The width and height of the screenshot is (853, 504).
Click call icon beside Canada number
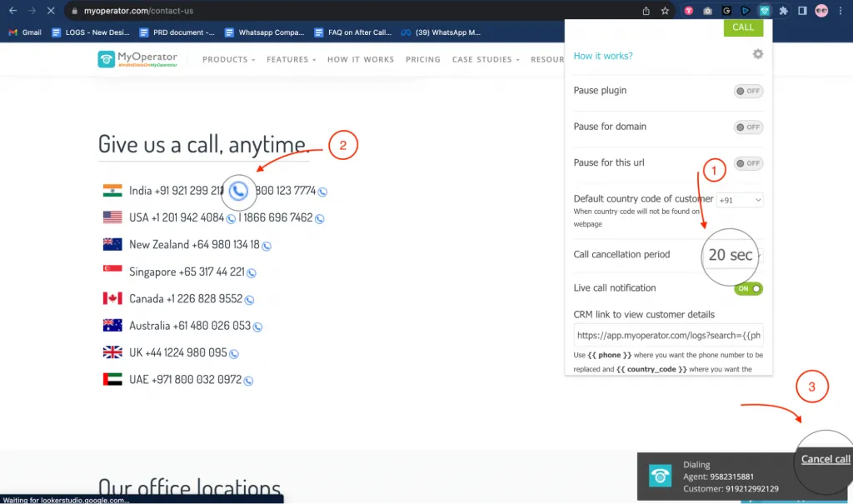(x=249, y=300)
